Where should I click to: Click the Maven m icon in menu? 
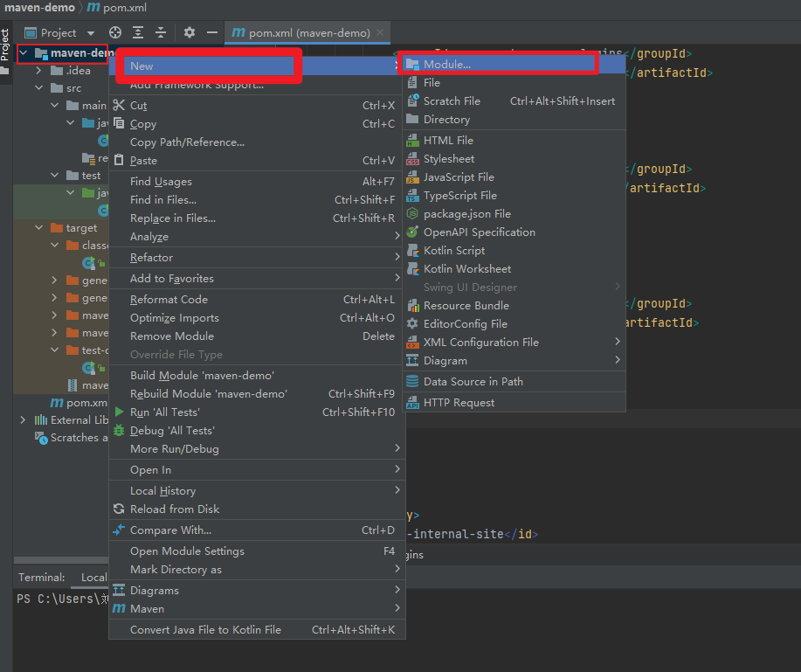pyautogui.click(x=119, y=608)
